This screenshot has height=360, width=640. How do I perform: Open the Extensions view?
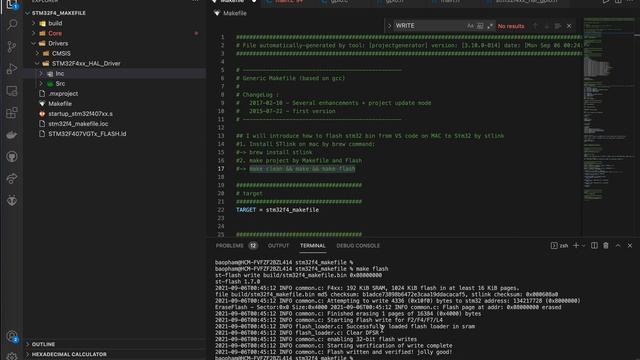point(12,113)
